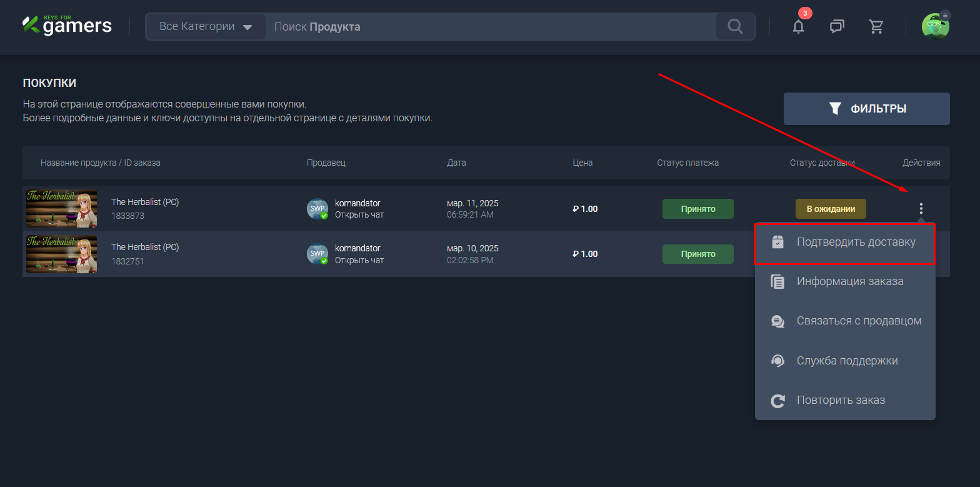Image resolution: width=980 pixels, height=487 pixels.
Task: Open the notifications bell
Action: (x=798, y=26)
